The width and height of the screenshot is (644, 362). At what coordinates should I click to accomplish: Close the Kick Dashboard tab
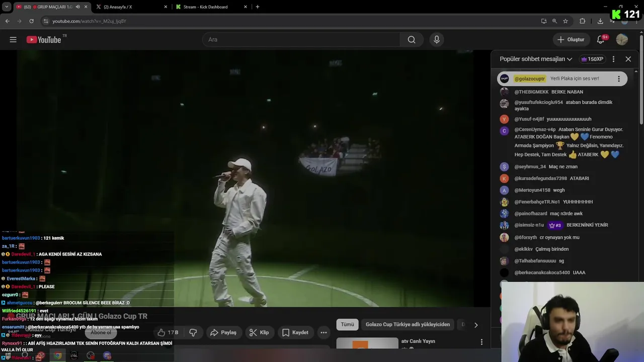point(246,7)
